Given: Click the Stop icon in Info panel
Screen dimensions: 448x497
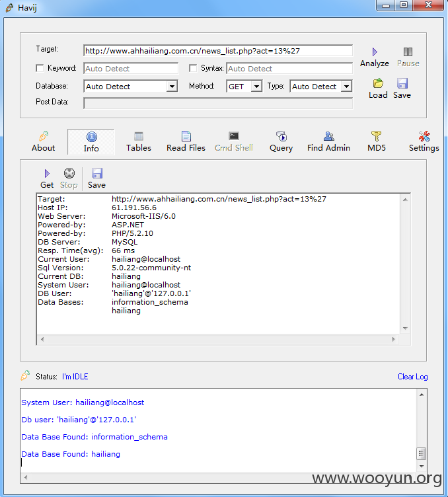Looking at the screenshot, I should (69, 173).
